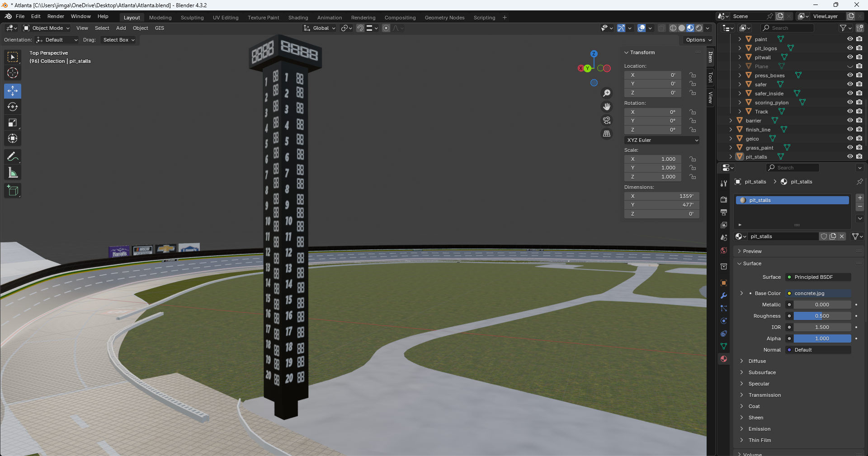Toggle snapping magnet in header

[x=360, y=28]
